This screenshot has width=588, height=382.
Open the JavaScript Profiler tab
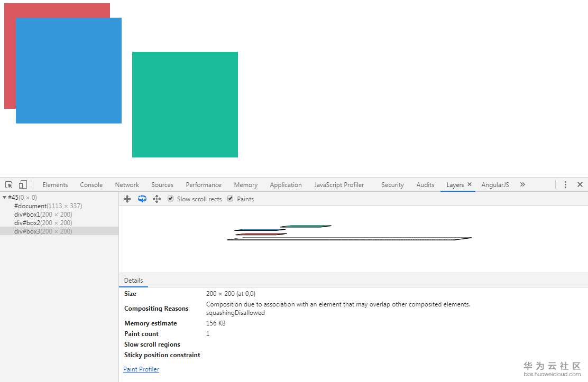(339, 185)
